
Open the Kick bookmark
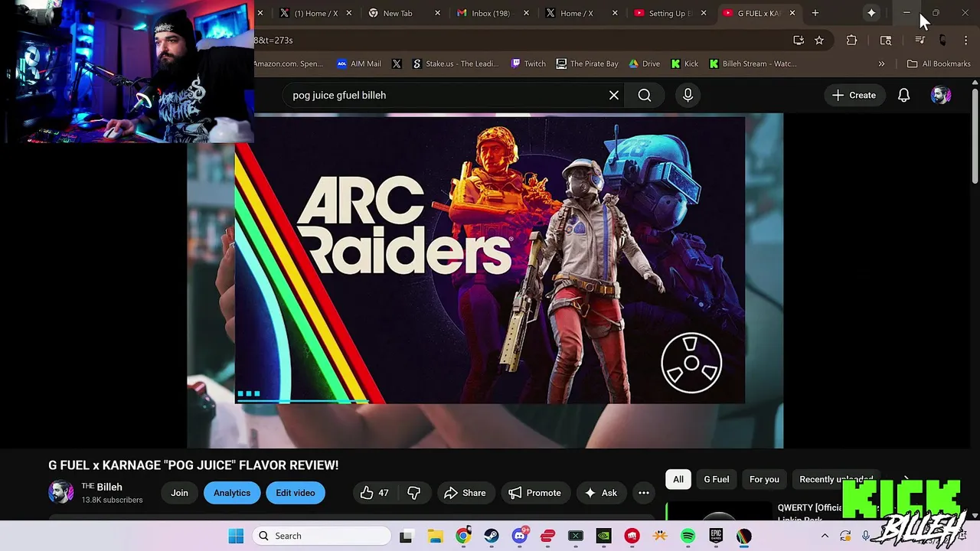click(684, 64)
